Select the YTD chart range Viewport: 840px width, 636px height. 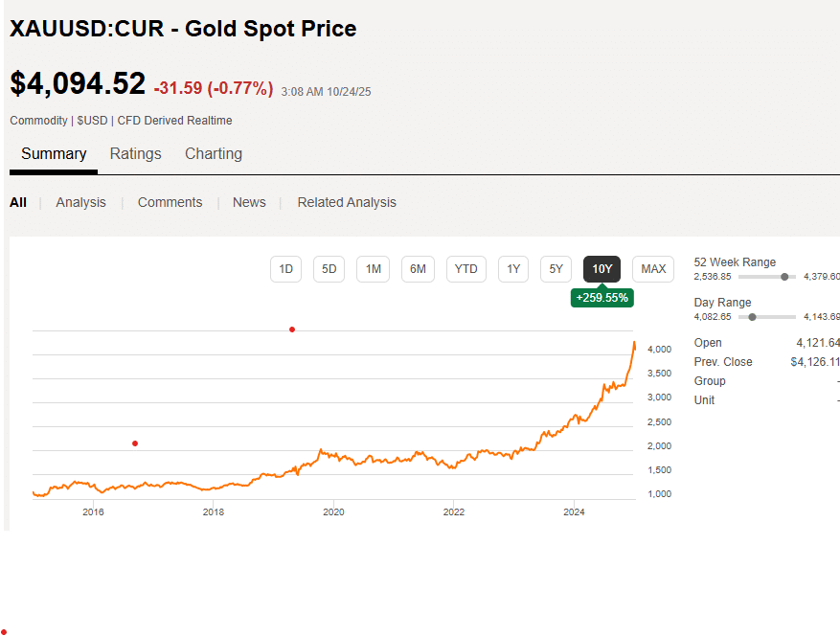465,269
